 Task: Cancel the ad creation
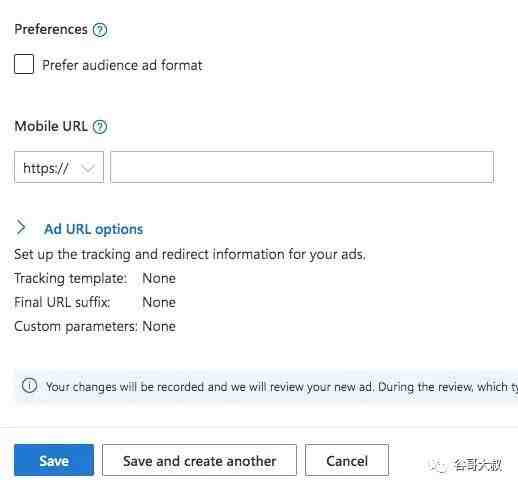tap(347, 460)
